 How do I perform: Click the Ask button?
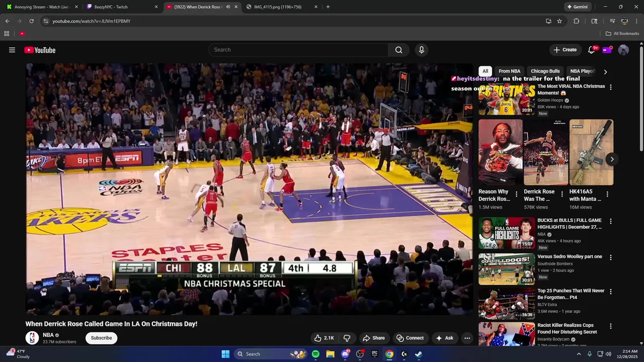(444, 338)
